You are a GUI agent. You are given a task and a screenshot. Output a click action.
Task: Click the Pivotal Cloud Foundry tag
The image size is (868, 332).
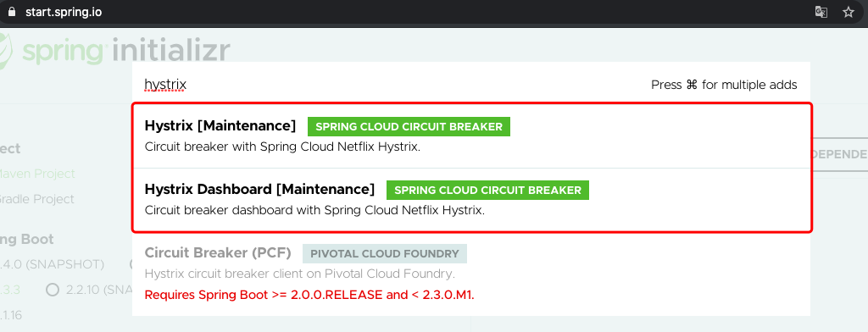tap(385, 254)
